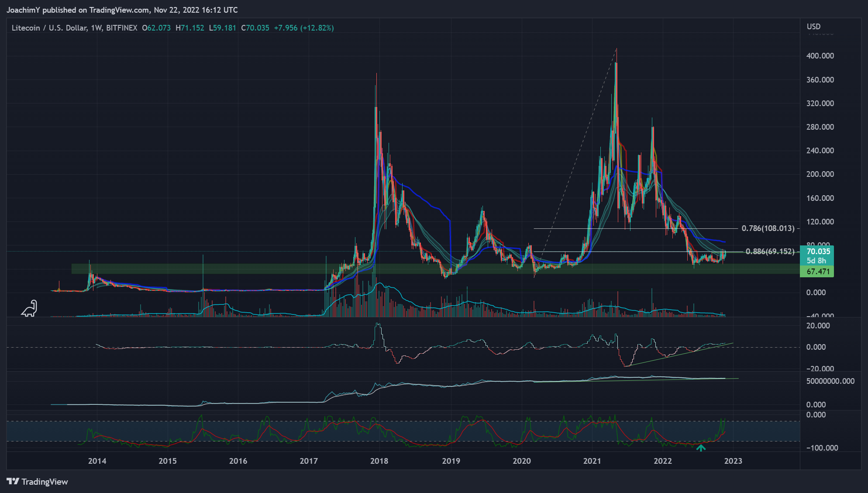Viewport: 868px width, 493px height.
Task: Click the 320.000 price axis label
Action: click(820, 103)
